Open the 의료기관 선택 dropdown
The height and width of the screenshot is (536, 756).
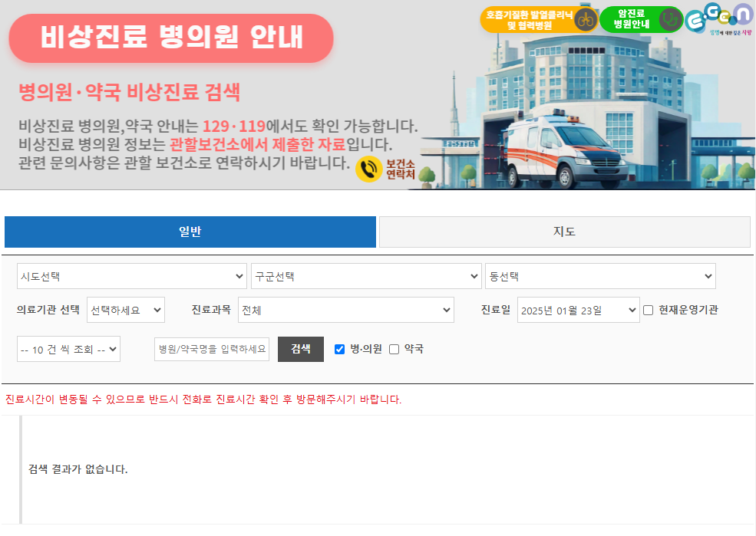[x=126, y=310]
